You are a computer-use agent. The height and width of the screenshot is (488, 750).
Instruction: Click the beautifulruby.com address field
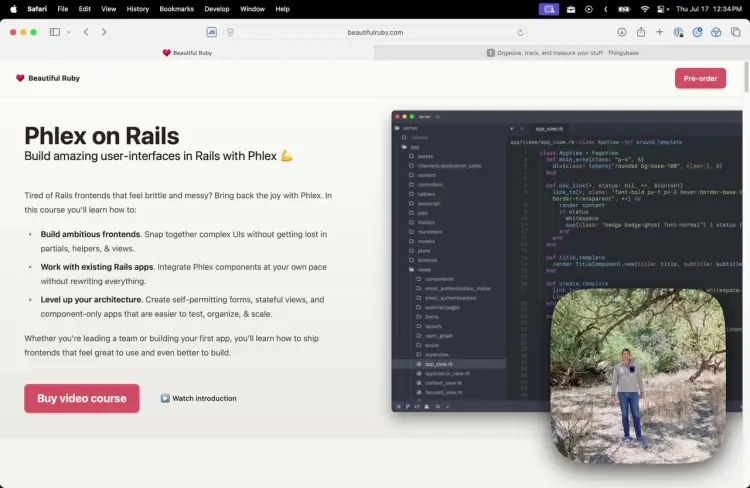pos(375,32)
